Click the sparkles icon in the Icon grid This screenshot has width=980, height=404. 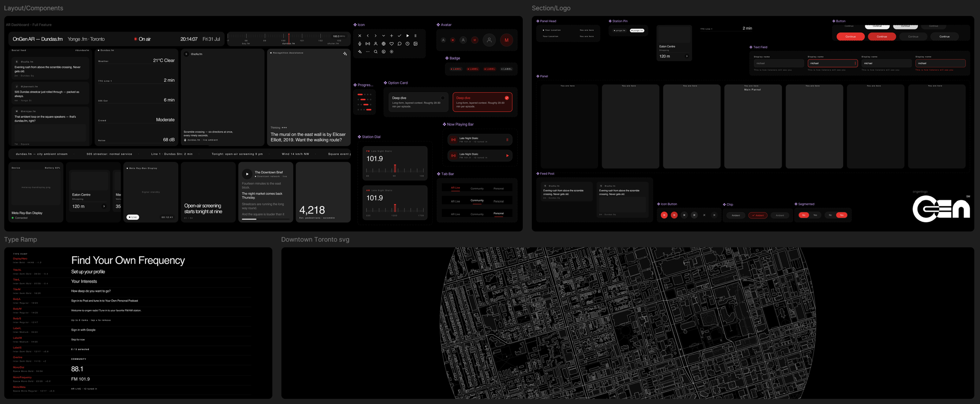click(x=359, y=52)
